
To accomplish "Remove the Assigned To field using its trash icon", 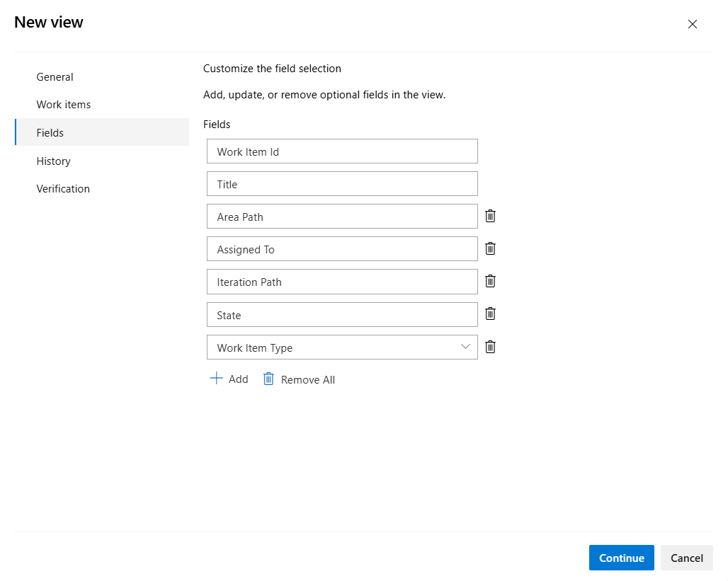I will click(x=490, y=248).
